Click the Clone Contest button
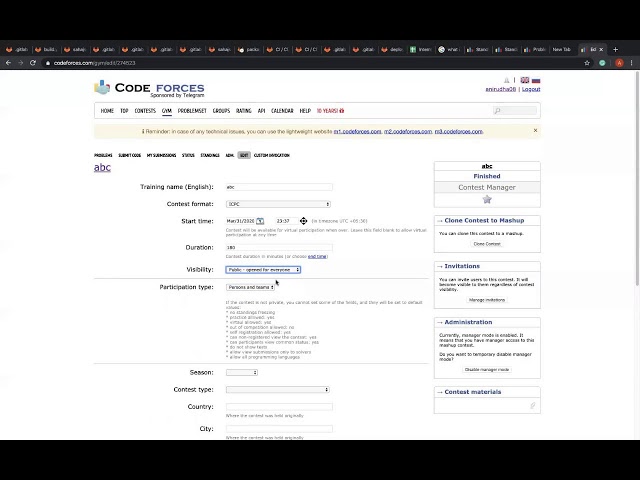The height and width of the screenshot is (480, 640). 487,244
